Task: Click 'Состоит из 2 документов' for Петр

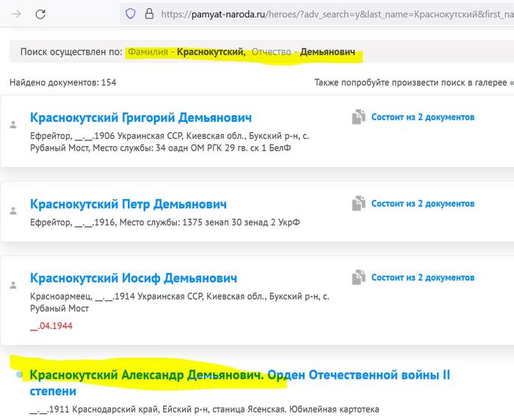Action: click(x=422, y=203)
